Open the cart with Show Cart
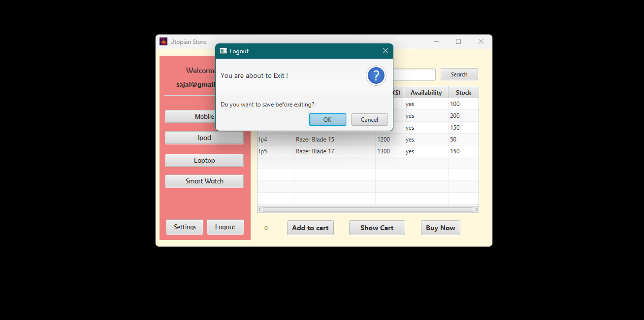This screenshot has width=644, height=320. (x=377, y=228)
